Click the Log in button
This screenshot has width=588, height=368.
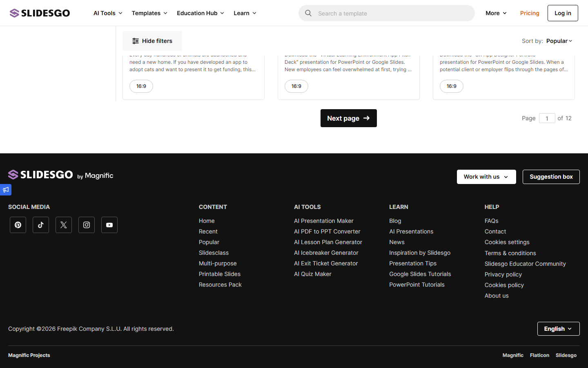coord(563,13)
